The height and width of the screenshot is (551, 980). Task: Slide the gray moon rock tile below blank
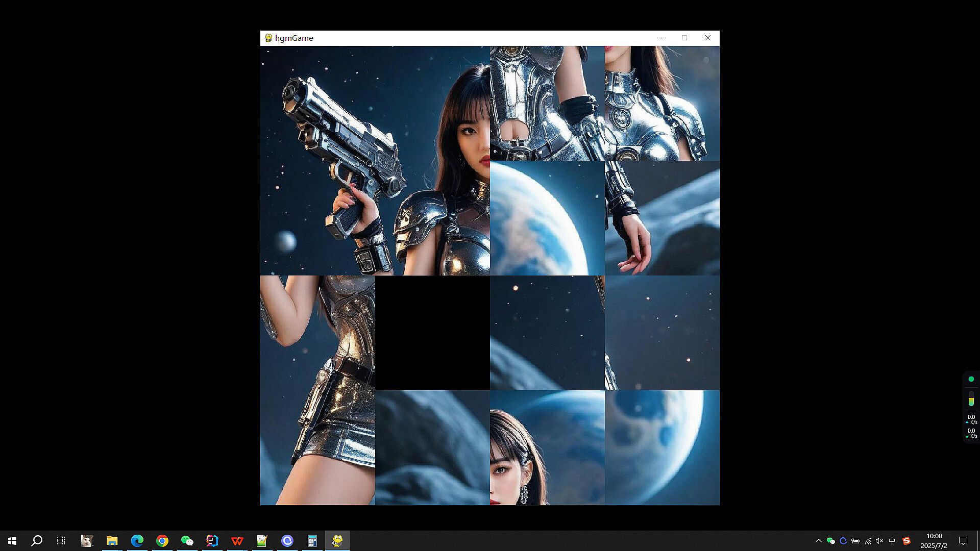click(x=432, y=447)
